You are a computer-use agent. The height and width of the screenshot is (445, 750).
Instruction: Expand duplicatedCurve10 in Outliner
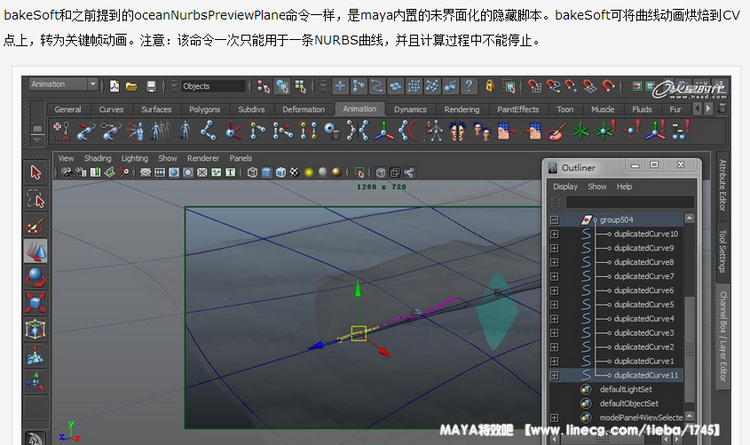tap(554, 234)
